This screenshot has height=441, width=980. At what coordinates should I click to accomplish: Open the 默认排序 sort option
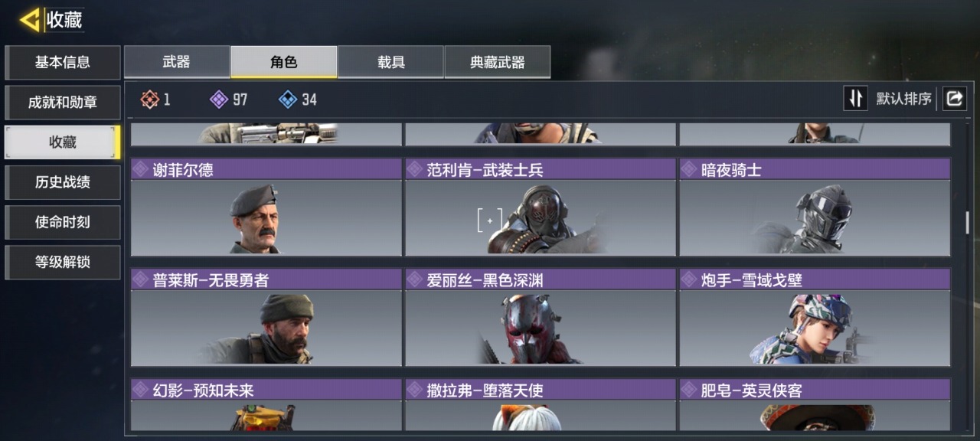pyautogui.click(x=904, y=99)
